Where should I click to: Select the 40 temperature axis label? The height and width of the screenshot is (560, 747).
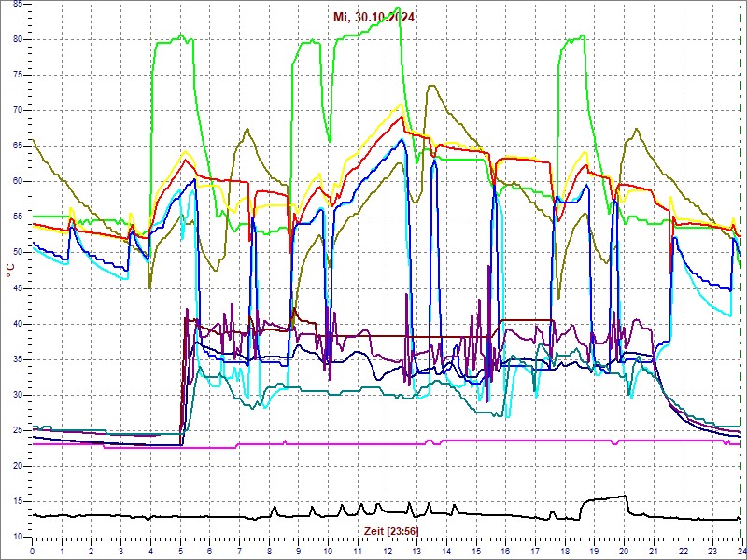pos(17,324)
